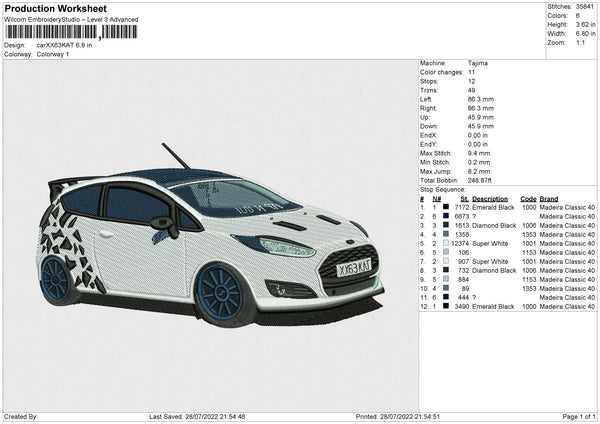Select the Max Stitch value 9.4 mm
Image resolution: width=600 pixels, height=424 pixels.
click(x=479, y=153)
